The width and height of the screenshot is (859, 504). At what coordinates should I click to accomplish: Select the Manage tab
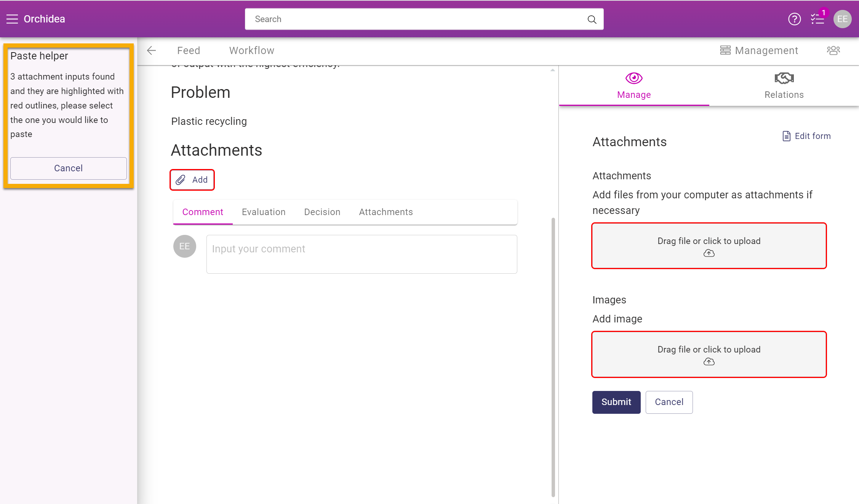click(634, 86)
